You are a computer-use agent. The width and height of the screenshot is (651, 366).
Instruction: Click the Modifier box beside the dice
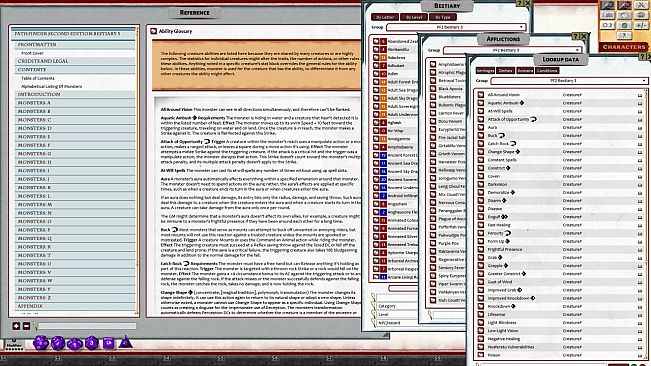coord(14,344)
